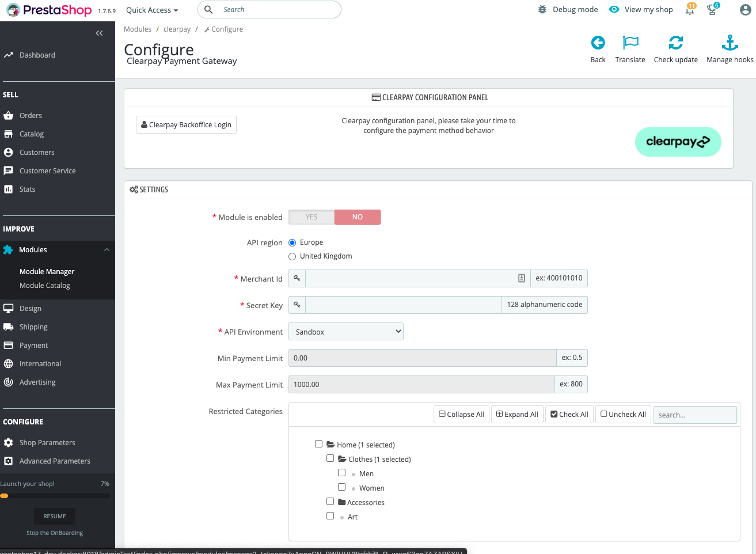Check the Women category checkbox
This screenshot has width=756, height=554.
point(341,487)
